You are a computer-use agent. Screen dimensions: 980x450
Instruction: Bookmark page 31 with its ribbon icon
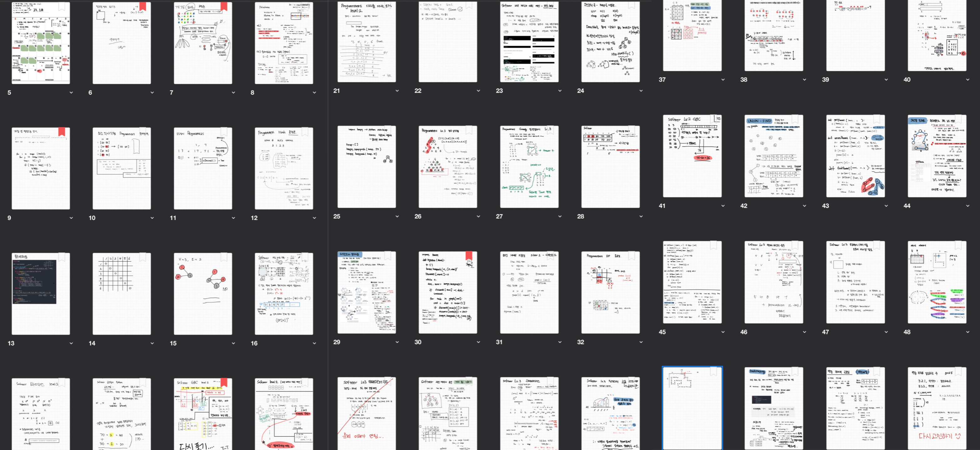pyautogui.click(x=550, y=256)
